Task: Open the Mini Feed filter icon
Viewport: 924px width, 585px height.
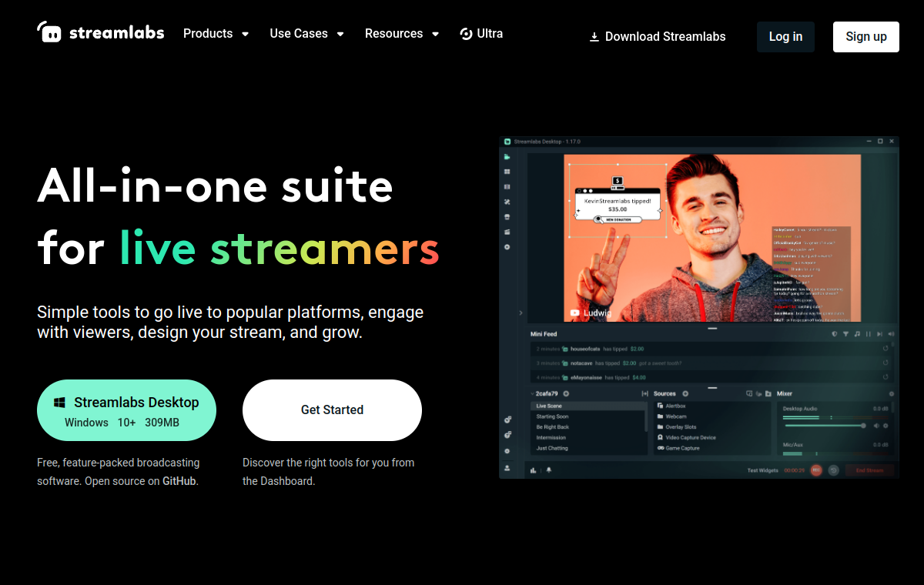Action: (846, 334)
